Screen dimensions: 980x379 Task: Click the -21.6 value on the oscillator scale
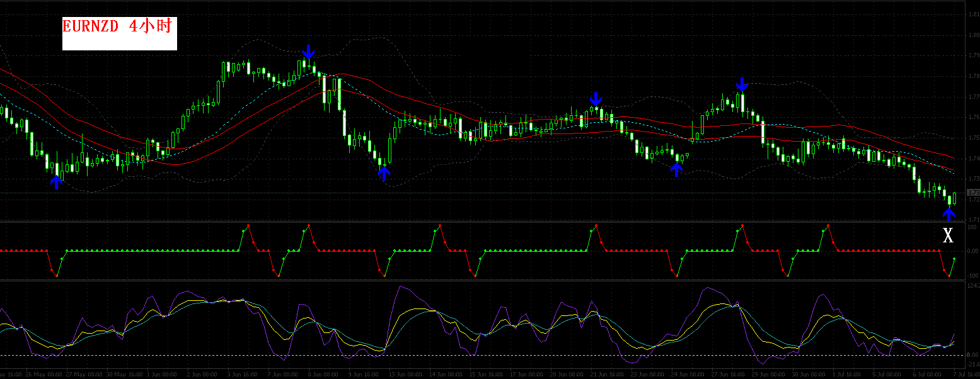[x=973, y=364]
